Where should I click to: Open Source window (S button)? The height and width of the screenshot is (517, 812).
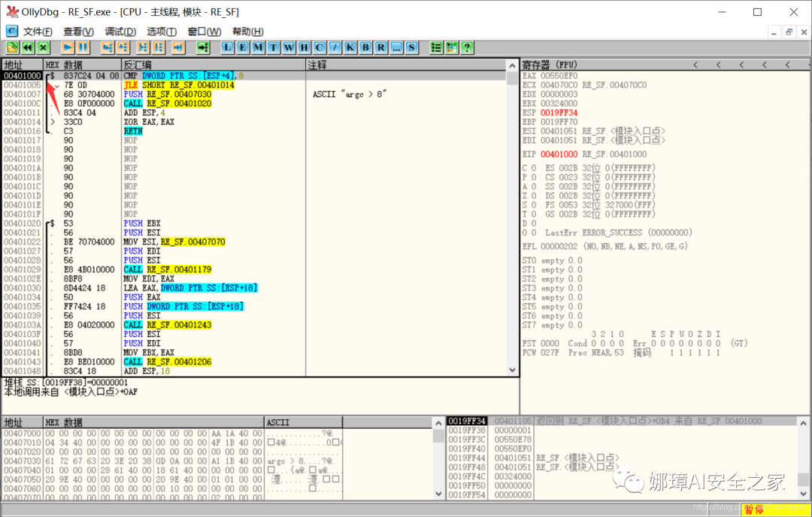click(412, 47)
